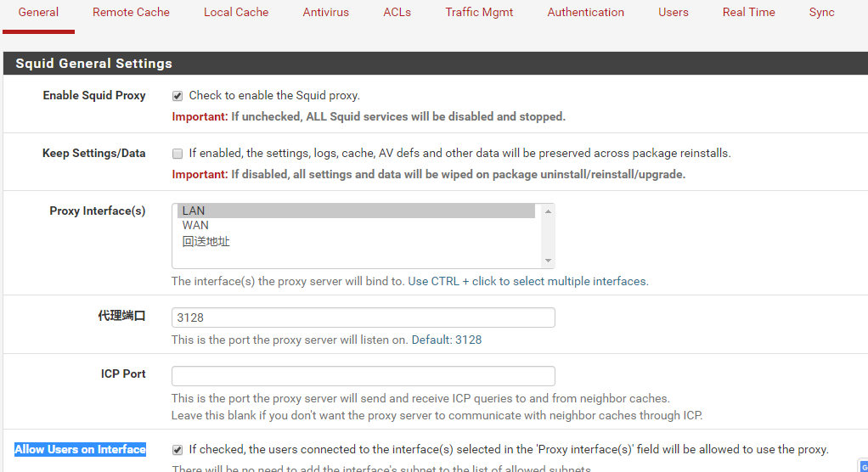The image size is (868, 472).
Task: Select 回送地址 in the Proxy Interface(s) list
Action: coord(356,241)
